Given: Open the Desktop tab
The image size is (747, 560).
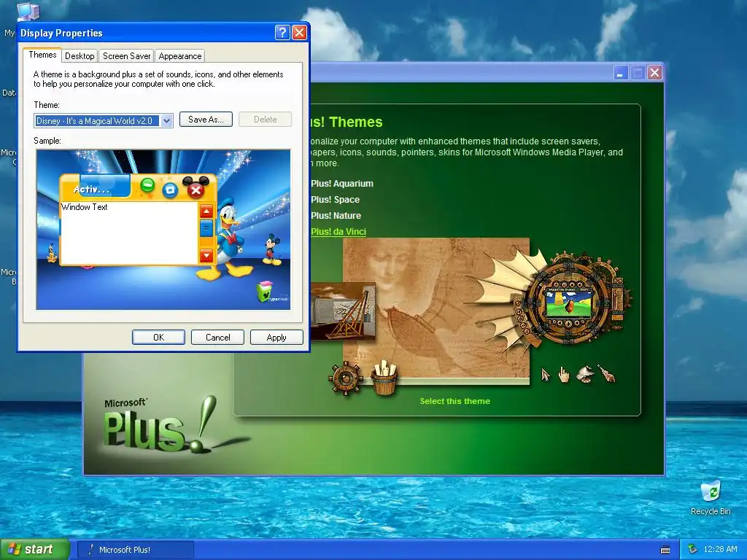Looking at the screenshot, I should click(80, 56).
